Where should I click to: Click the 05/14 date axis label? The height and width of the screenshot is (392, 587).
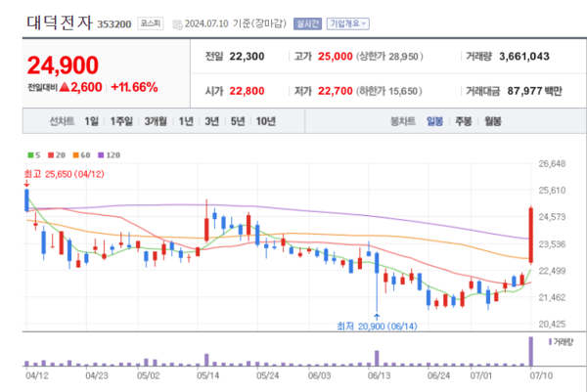click(x=207, y=375)
